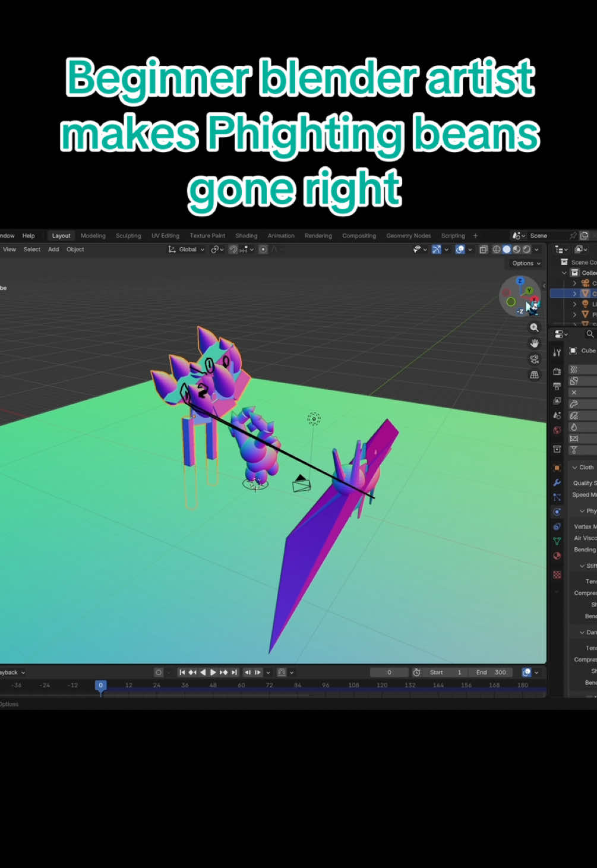Click the Fluid physics droplet icon
597x868 pixels.
coord(574,427)
